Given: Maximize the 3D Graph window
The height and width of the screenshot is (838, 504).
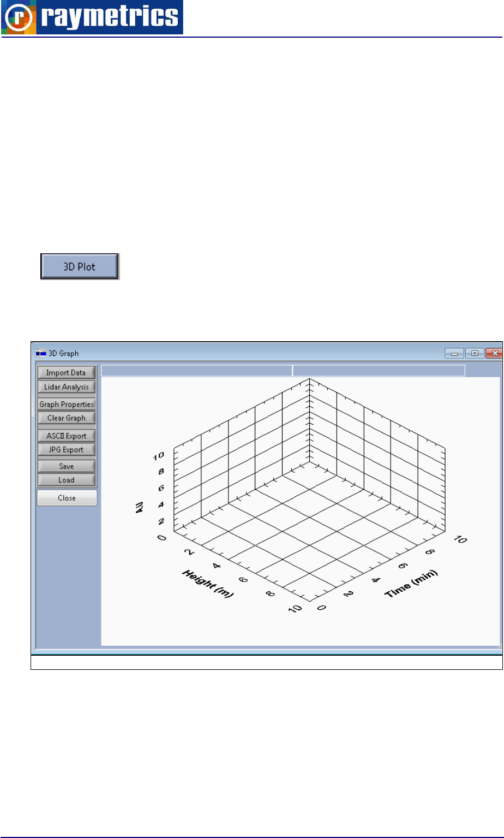Looking at the screenshot, I should coord(475,354).
